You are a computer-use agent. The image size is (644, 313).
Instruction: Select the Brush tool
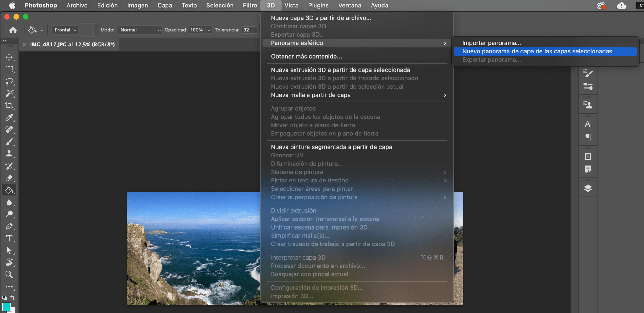click(9, 142)
